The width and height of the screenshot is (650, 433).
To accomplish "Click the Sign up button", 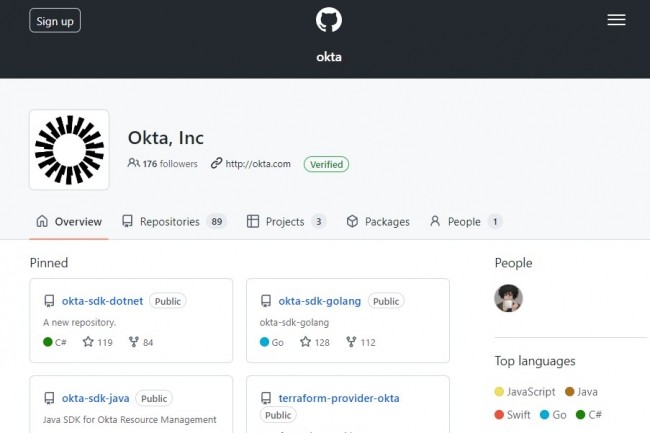I will click(x=55, y=20).
